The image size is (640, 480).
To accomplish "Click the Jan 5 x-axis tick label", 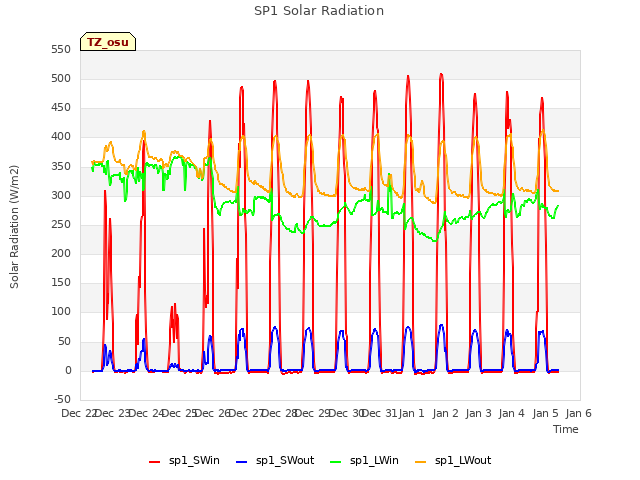I will (545, 413).
